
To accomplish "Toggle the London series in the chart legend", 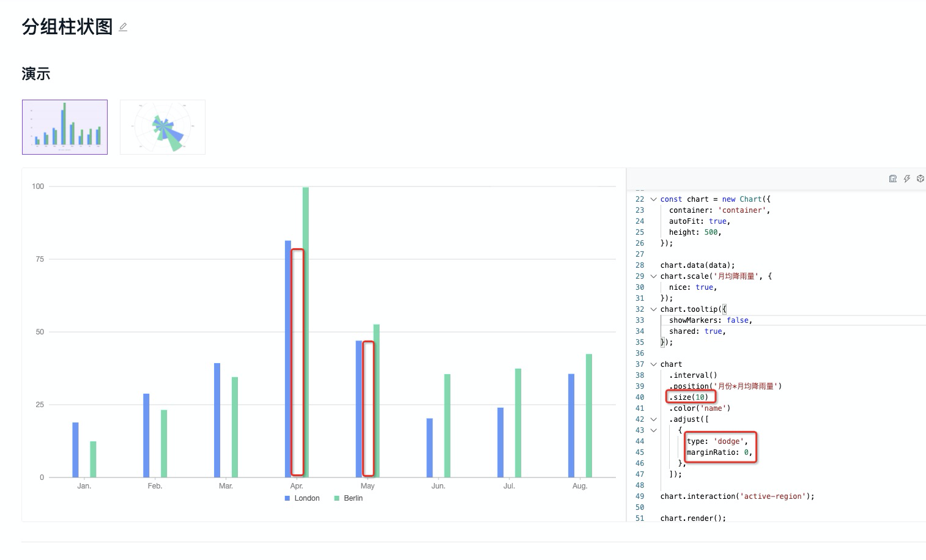I will coord(302,498).
